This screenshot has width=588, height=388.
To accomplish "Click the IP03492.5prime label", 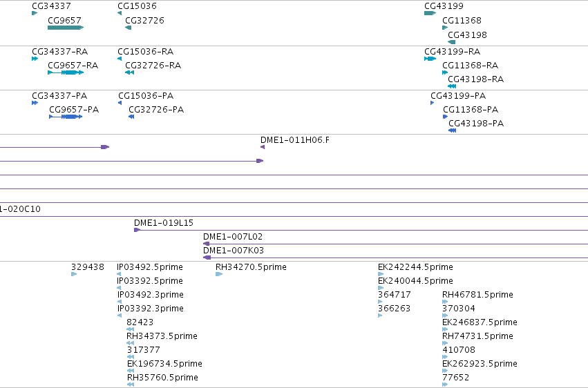I will (x=150, y=267).
